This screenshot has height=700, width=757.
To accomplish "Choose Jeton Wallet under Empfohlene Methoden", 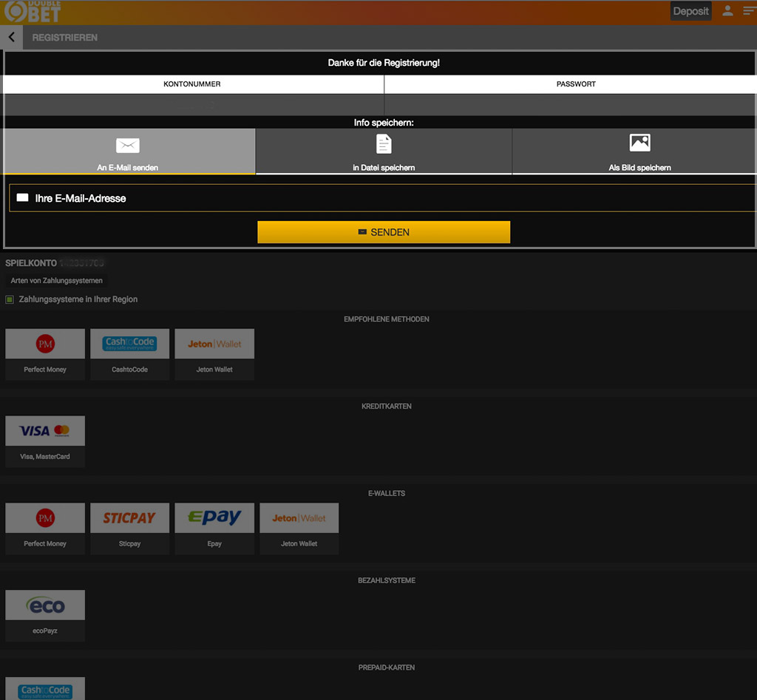I will click(x=214, y=354).
